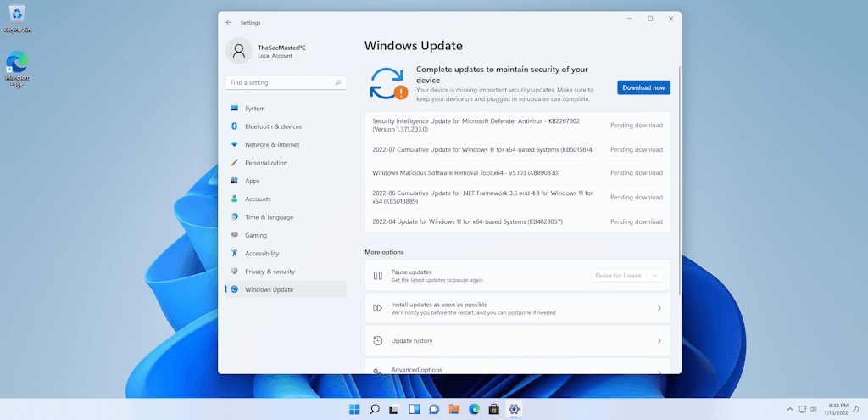
Task: Click the Time & language globe icon
Action: tap(234, 217)
